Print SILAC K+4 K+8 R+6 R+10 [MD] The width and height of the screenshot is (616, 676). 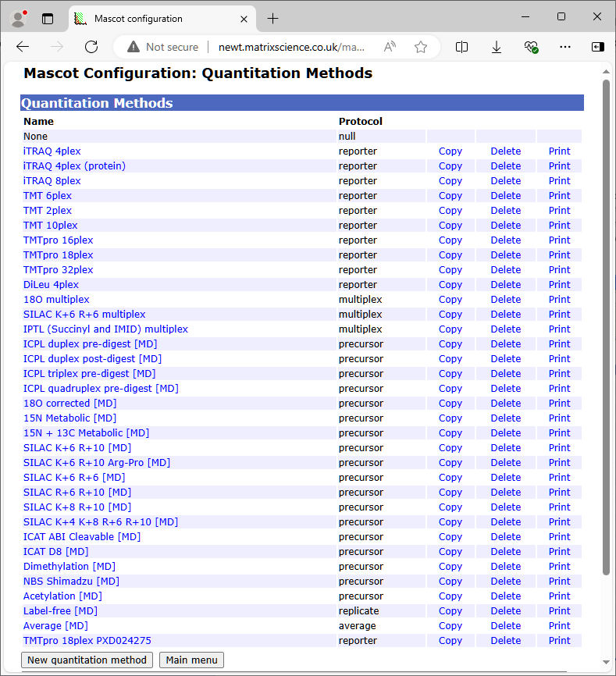click(x=559, y=522)
